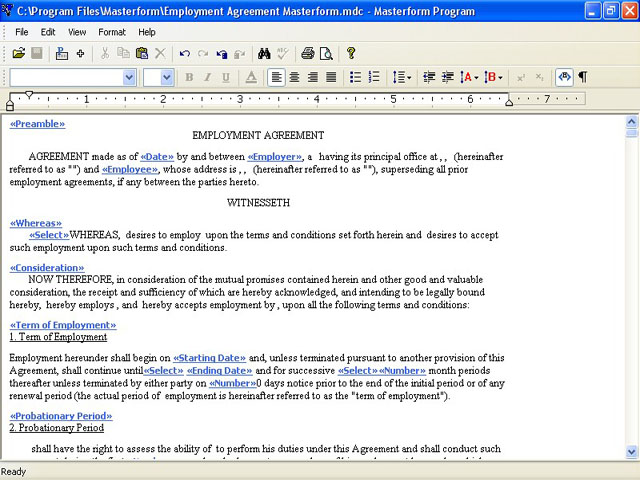
Task: Click the Open file folder icon
Action: click(x=18, y=53)
